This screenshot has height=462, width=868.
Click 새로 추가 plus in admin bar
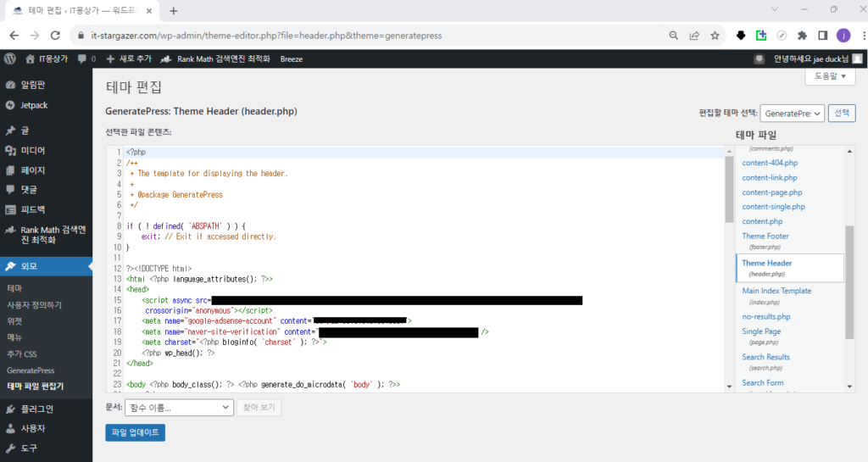129,58
